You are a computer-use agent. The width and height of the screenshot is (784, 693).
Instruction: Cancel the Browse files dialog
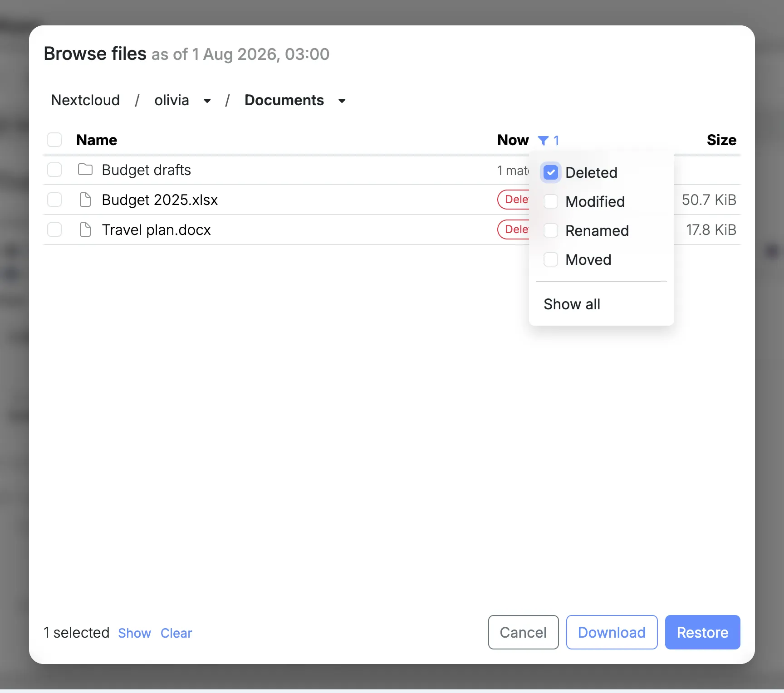coord(523,632)
